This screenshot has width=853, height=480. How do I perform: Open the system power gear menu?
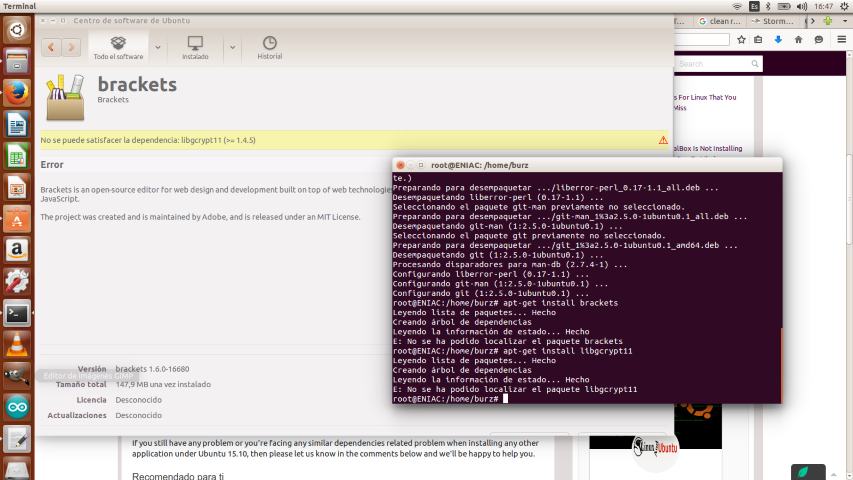pyautogui.click(x=844, y=7)
